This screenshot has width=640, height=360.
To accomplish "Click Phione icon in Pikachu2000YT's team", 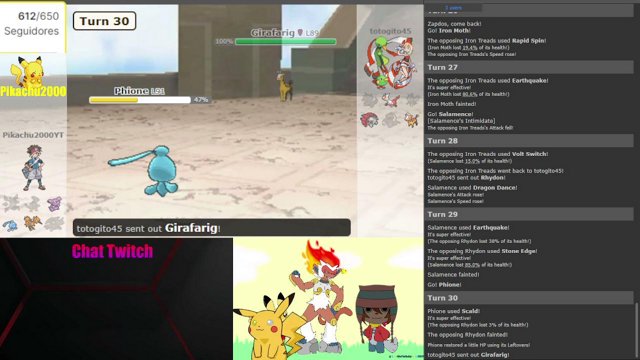I will click(x=10, y=224).
